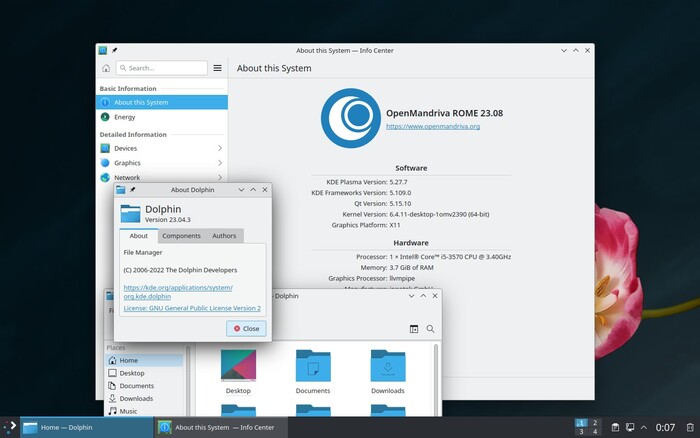Image resolution: width=700 pixels, height=438 pixels.
Task: Show hidden system tray icons arrow
Action: coord(644,427)
